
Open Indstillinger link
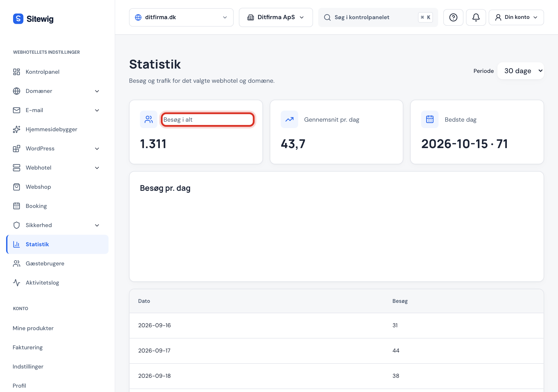28,366
